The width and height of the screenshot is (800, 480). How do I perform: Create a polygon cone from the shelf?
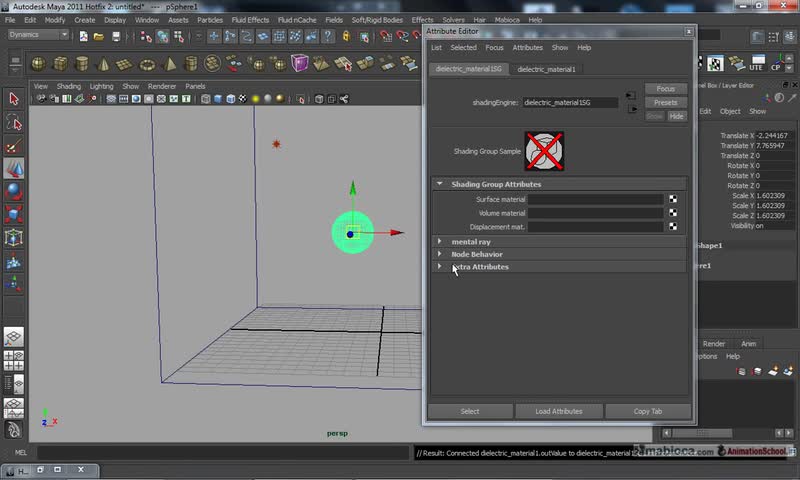click(104, 64)
